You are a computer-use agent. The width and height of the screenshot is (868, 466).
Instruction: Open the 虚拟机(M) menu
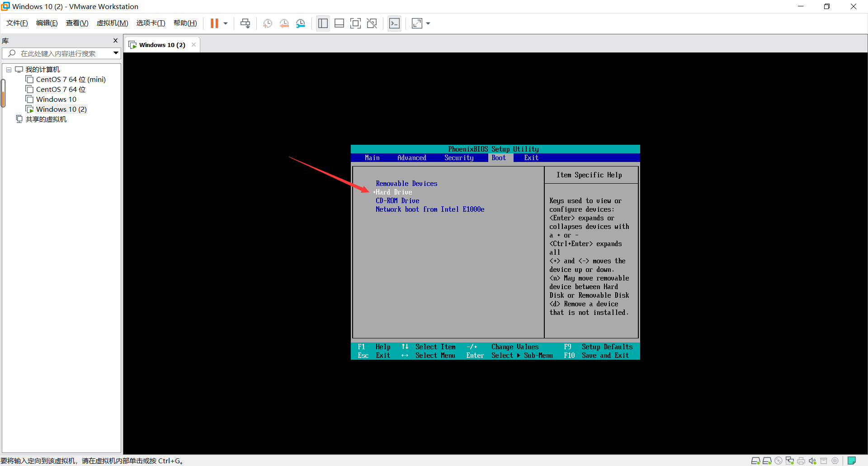click(113, 23)
